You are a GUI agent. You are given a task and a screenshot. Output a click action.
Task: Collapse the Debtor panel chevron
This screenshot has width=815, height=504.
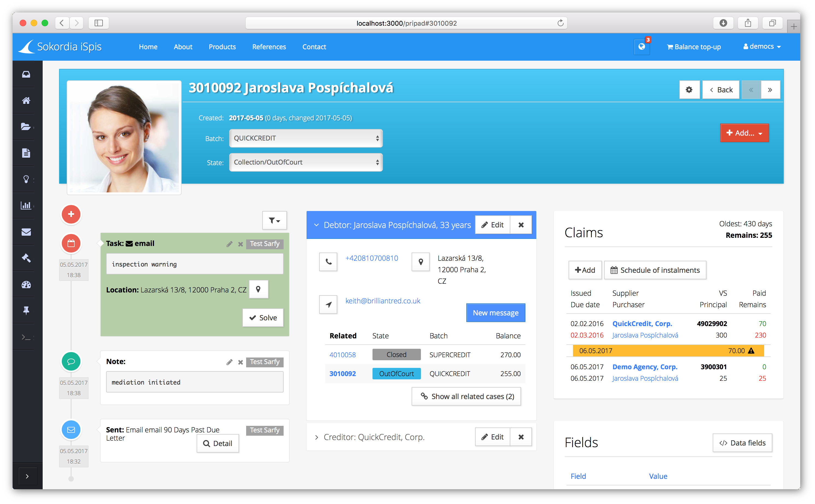316,225
